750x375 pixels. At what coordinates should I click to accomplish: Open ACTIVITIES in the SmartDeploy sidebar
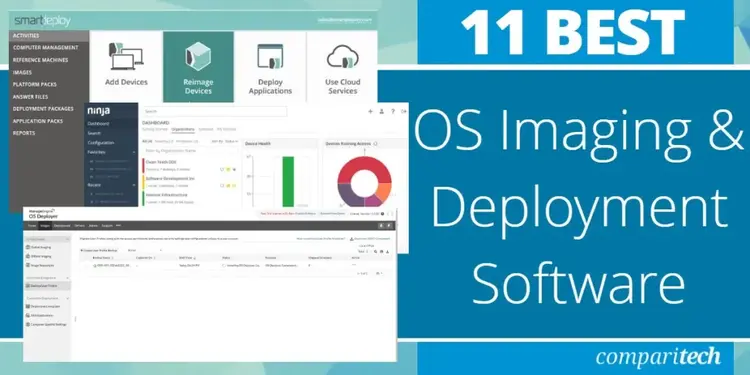[x=26, y=36]
